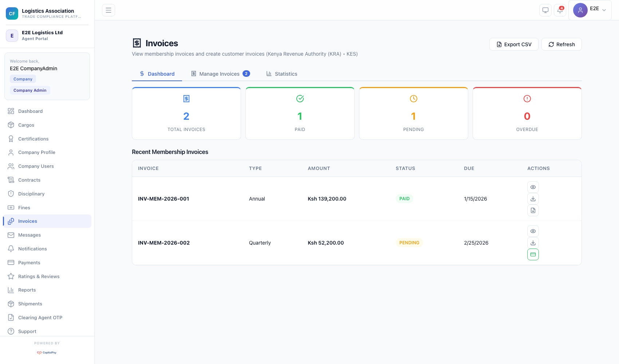View invoice INV-MEM-2026-002 with eye icon
Image resolution: width=619 pixels, height=364 pixels.
[x=533, y=231]
